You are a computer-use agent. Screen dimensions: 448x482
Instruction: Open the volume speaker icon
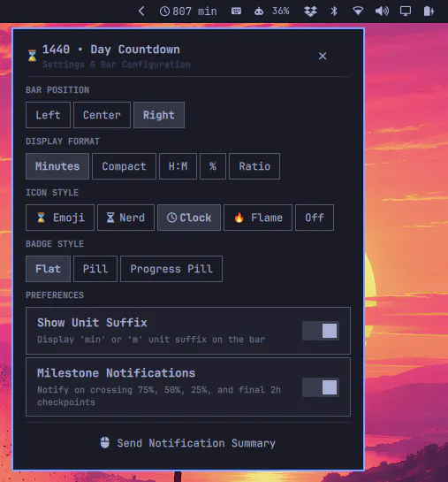[382, 11]
